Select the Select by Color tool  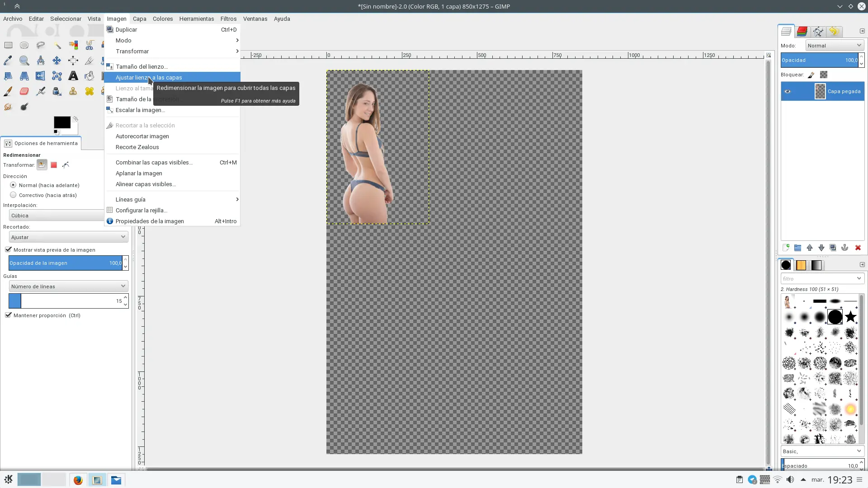(73, 45)
